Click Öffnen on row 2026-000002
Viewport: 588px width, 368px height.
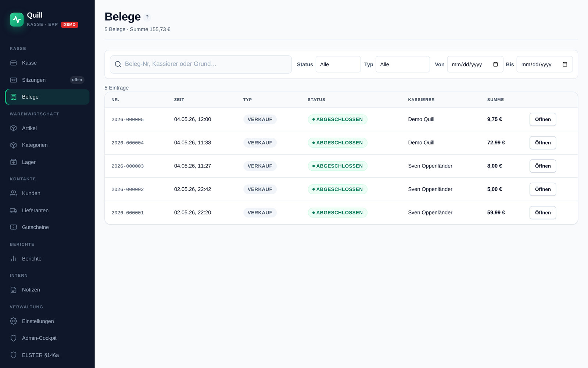point(543,189)
